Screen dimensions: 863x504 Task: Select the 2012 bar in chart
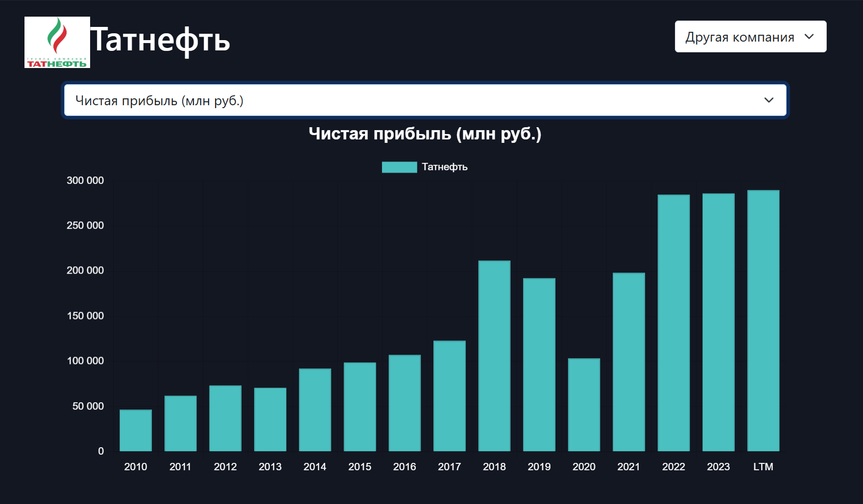225,418
